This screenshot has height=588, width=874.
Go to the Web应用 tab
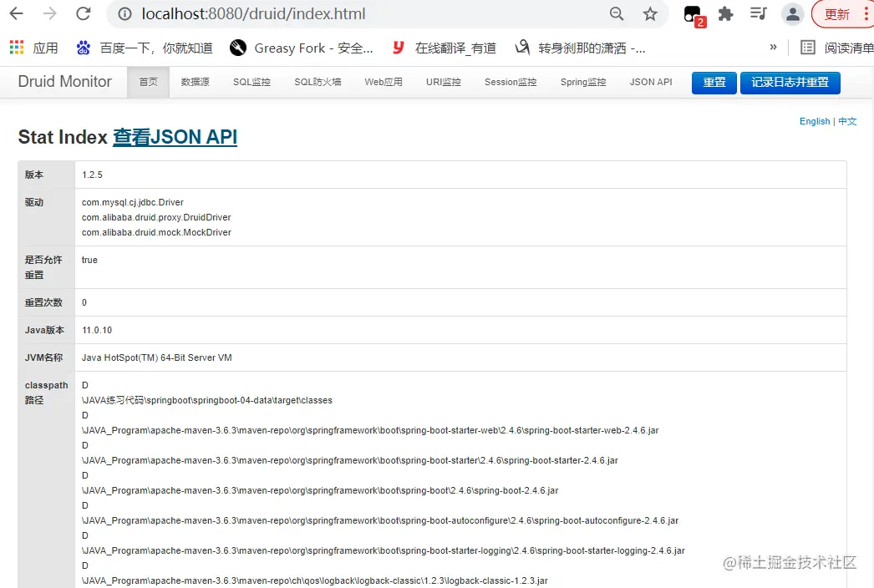[x=384, y=82]
